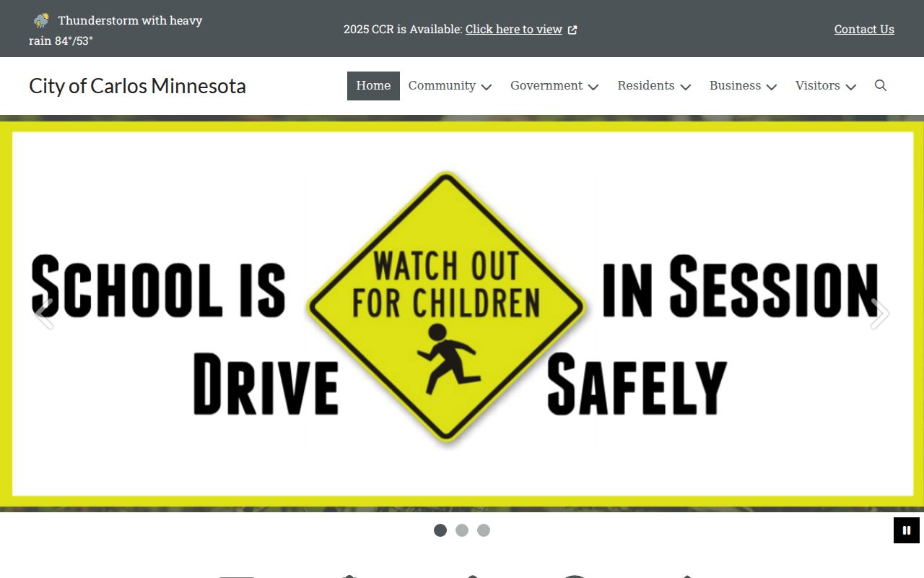Open the Business navigation item
The height and width of the screenshot is (578, 924).
[x=735, y=86]
